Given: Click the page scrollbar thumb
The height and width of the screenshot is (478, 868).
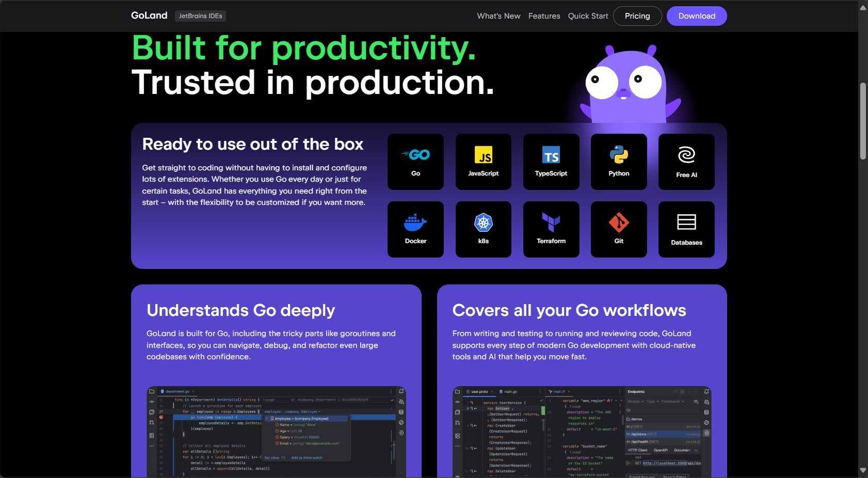Looking at the screenshot, I should point(863,121).
